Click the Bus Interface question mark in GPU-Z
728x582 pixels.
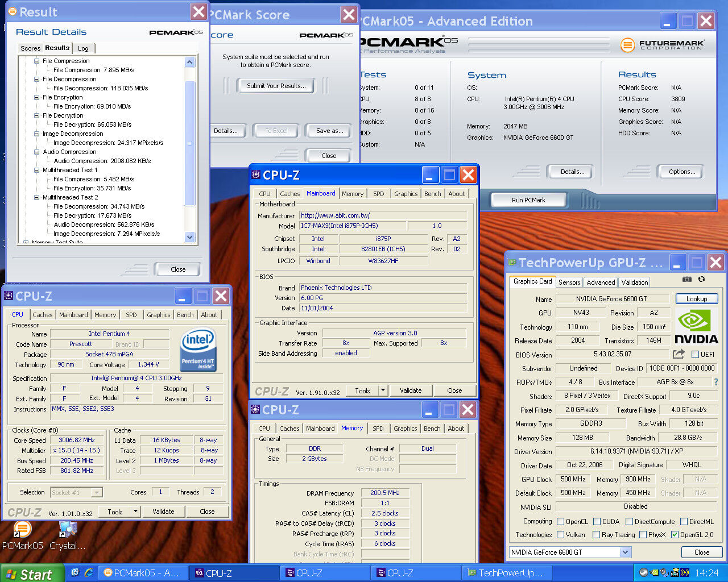click(x=716, y=382)
